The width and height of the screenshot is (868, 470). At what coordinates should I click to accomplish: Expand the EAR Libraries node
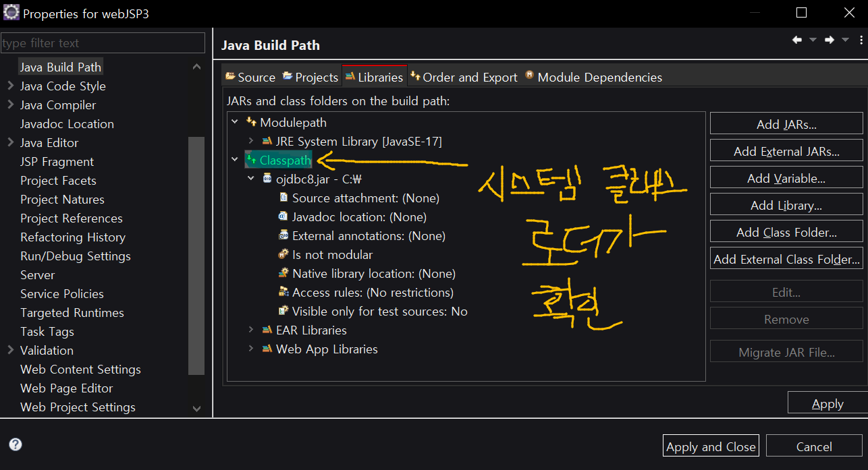[250, 330]
